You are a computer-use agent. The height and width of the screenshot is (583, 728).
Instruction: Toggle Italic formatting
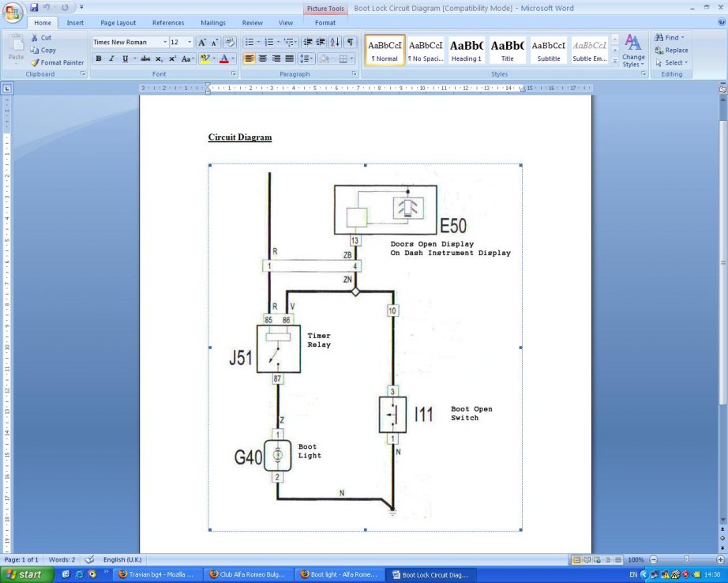point(111,58)
